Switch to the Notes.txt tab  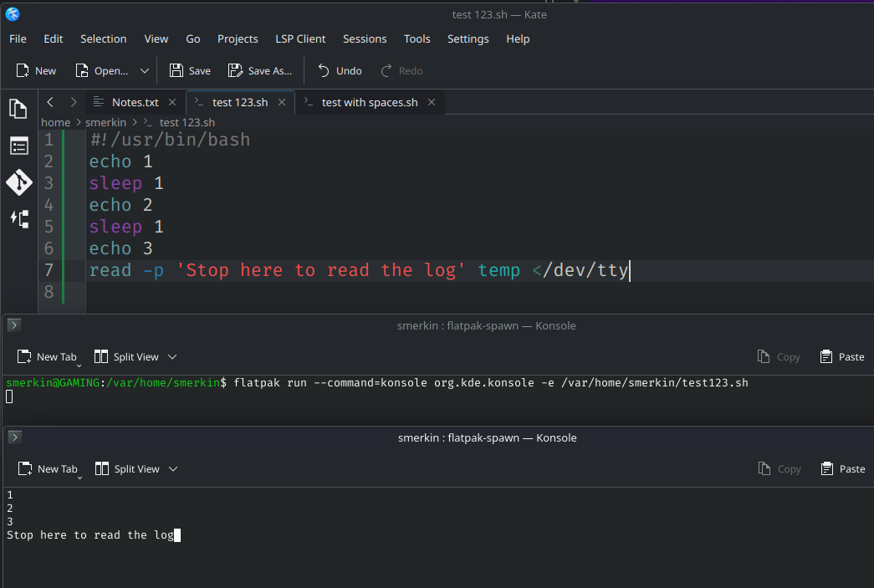pos(134,102)
